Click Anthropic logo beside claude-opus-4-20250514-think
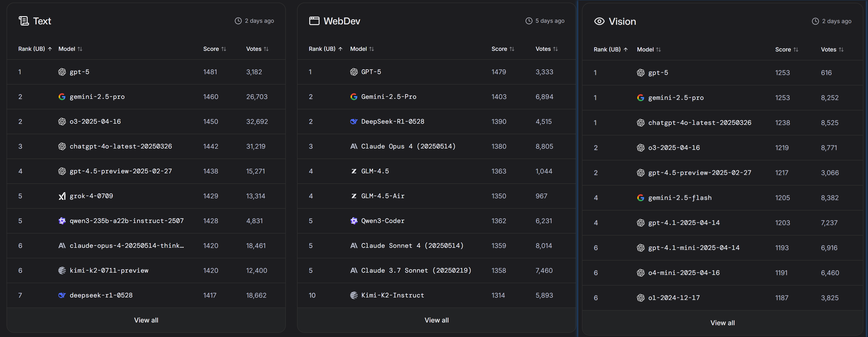The height and width of the screenshot is (337, 868). point(62,245)
